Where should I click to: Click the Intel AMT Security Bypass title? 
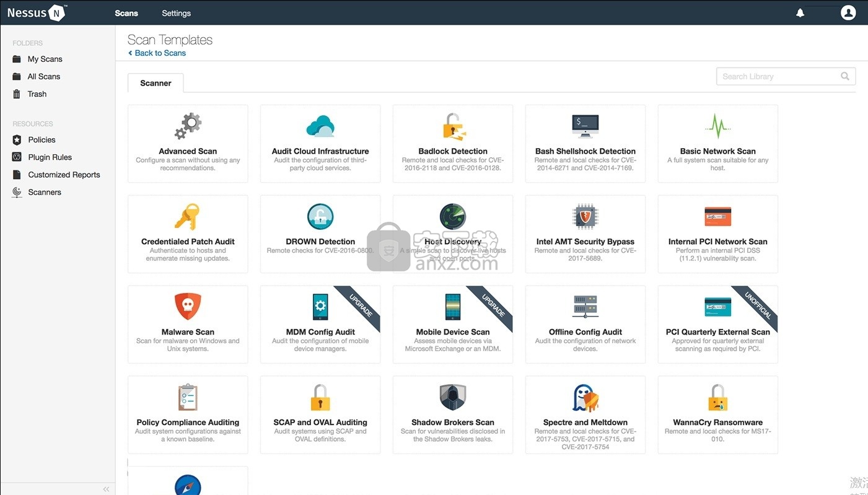pos(585,242)
